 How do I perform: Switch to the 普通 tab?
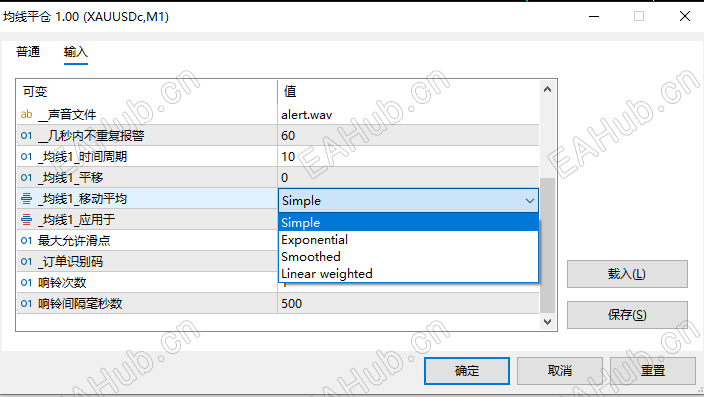click(28, 52)
